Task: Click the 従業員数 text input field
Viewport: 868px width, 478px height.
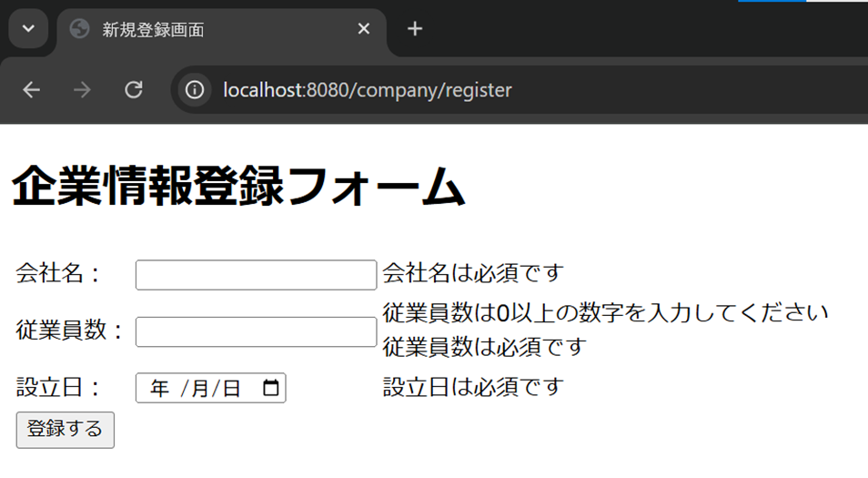Action: [257, 331]
